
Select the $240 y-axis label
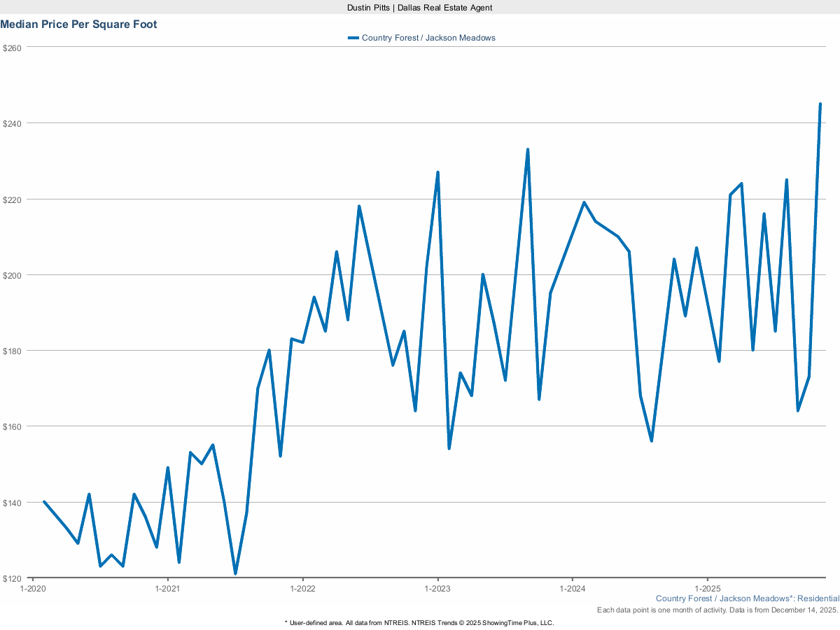tap(13, 123)
